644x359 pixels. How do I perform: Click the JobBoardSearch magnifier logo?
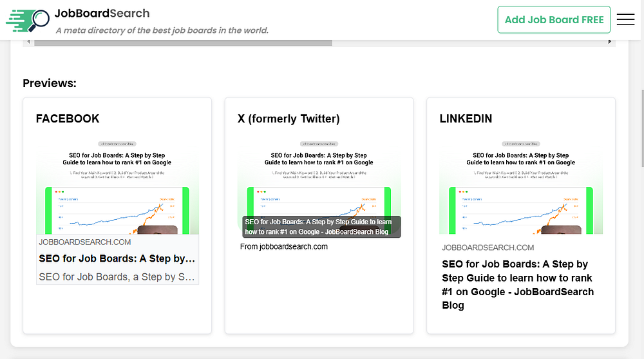tap(28, 20)
